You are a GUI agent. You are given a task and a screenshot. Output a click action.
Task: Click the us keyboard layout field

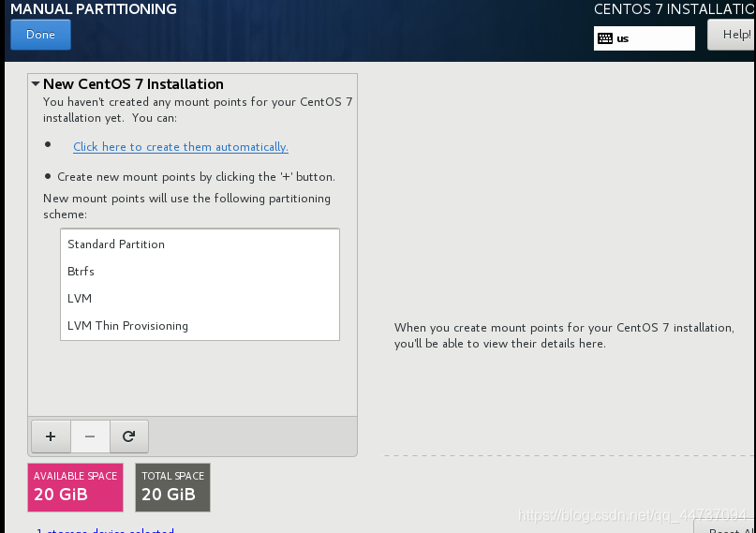tap(645, 38)
